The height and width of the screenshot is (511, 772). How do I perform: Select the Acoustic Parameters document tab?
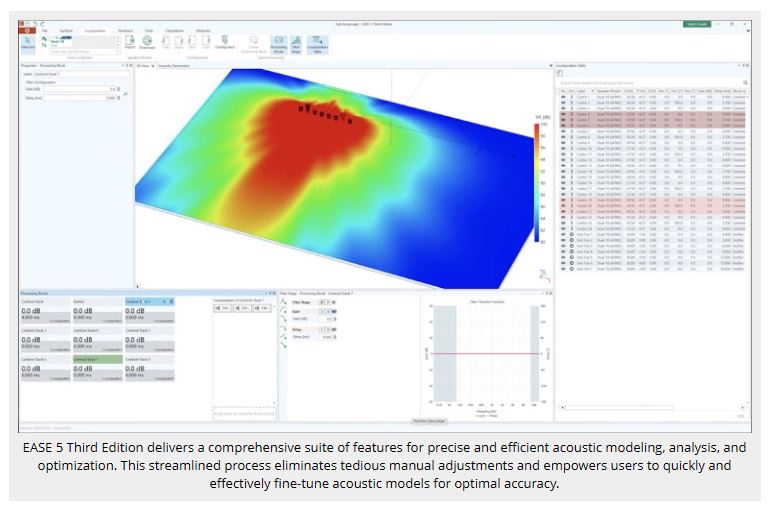[174, 65]
